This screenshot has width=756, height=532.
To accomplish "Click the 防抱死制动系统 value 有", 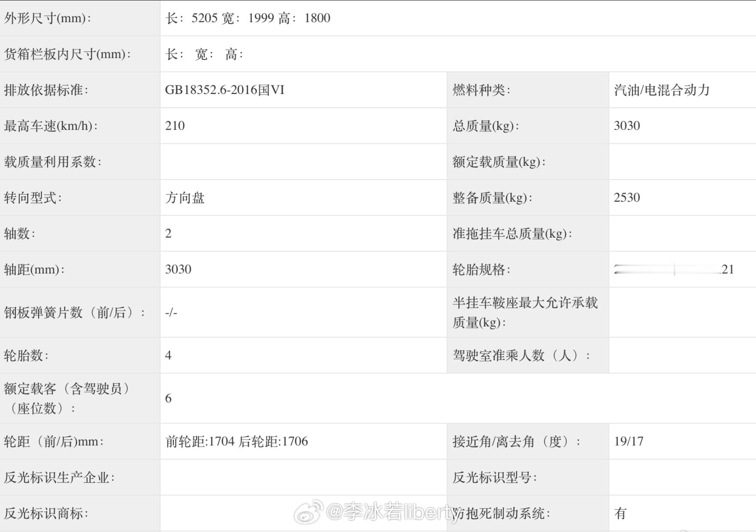I will (x=620, y=513).
